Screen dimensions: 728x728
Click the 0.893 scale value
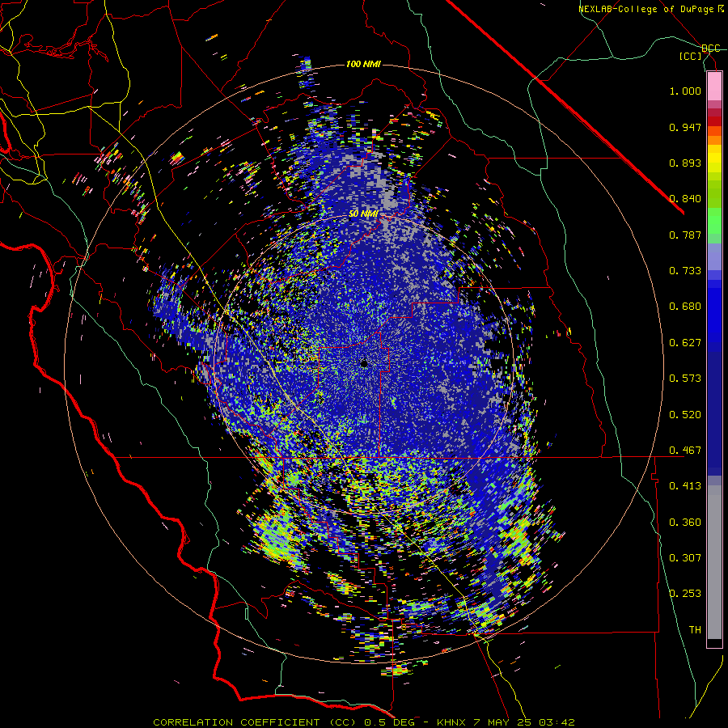[685, 163]
